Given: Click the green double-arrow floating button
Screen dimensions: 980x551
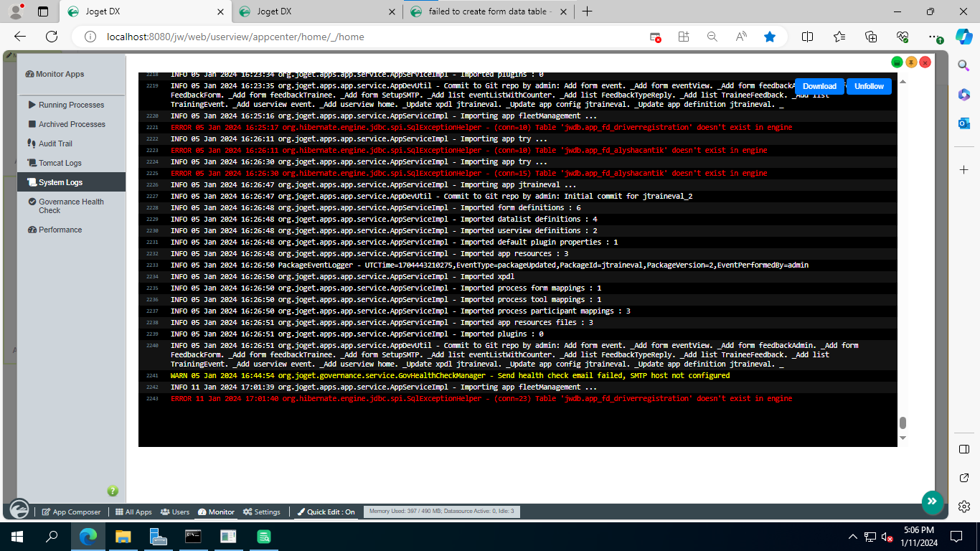Looking at the screenshot, I should point(932,501).
